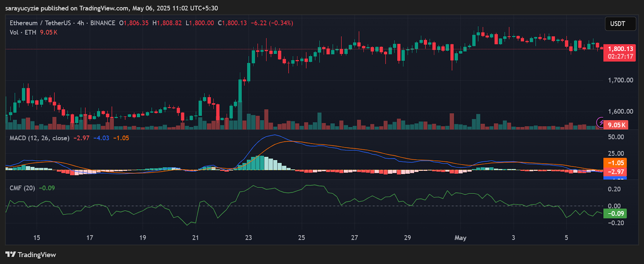Click the purple lightning bolt icon near volume
This screenshot has height=264, width=644.
tap(600, 122)
